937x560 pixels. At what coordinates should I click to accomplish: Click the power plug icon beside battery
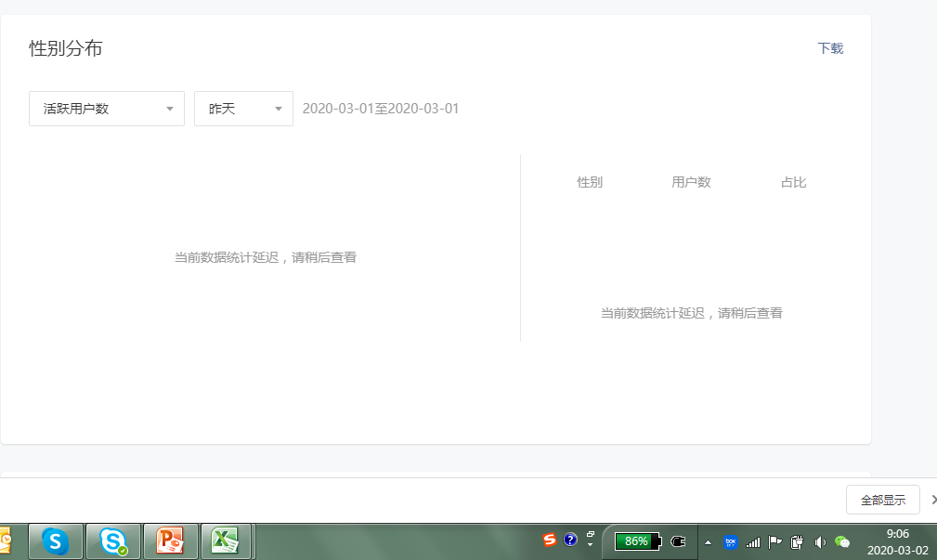(x=678, y=541)
